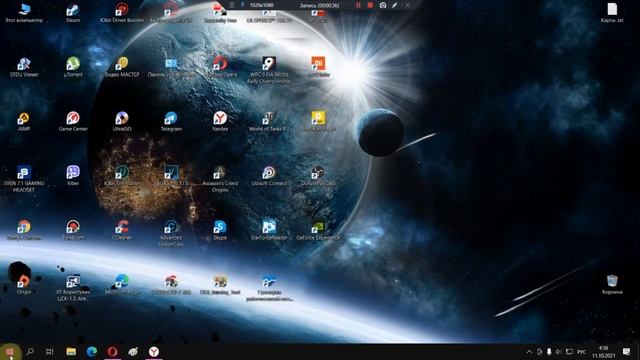Select the Viber desktop icon
This screenshot has height=360, width=640.
(73, 176)
